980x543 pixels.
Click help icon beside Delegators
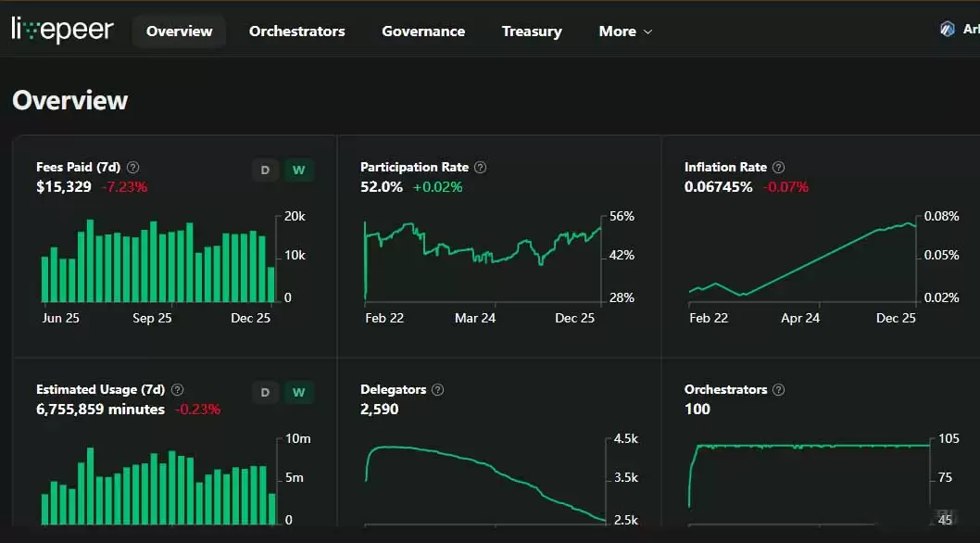(438, 390)
